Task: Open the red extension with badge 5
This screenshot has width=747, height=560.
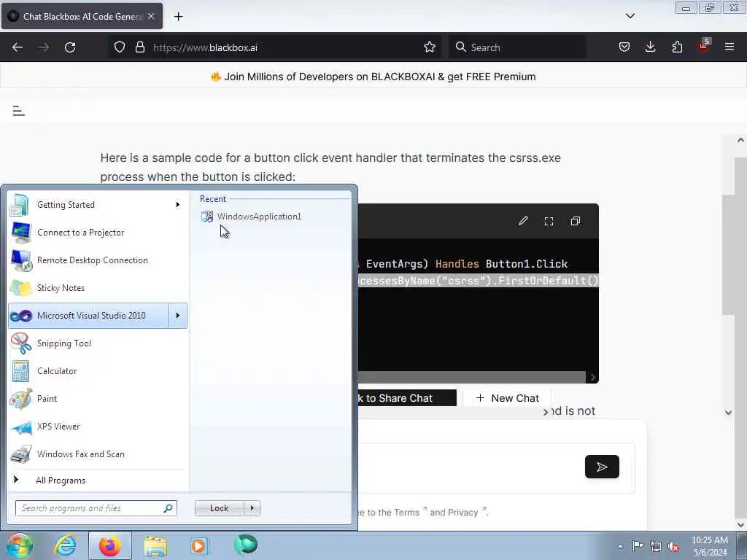Action: point(703,46)
